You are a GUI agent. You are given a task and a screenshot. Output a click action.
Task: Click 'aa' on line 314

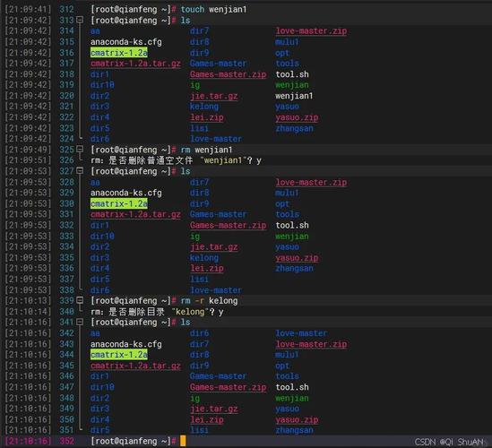pyautogui.click(x=95, y=31)
